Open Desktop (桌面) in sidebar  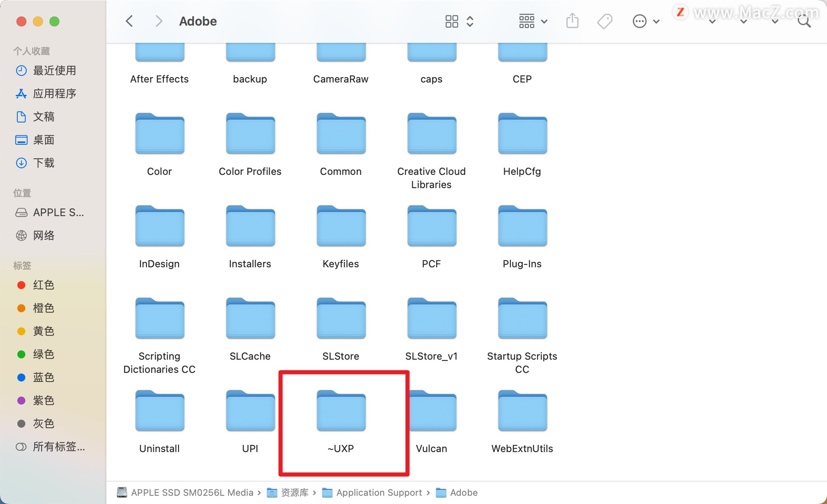(35, 140)
